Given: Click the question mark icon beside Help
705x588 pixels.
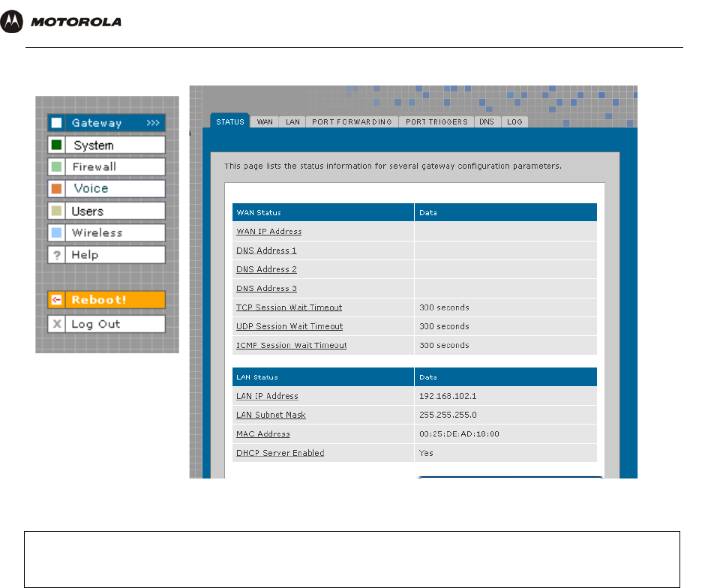Looking at the screenshot, I should (57, 255).
